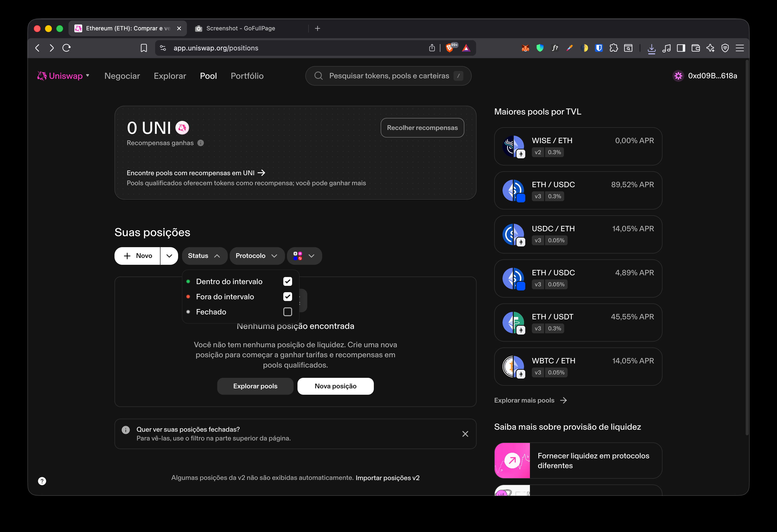
Task: Open the WISE / ETH pool card
Action: click(x=578, y=146)
